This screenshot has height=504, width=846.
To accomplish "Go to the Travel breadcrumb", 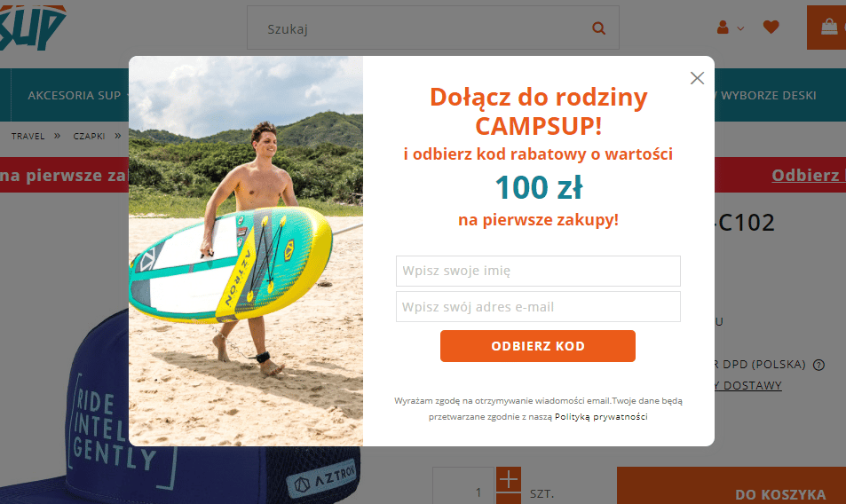I will click(x=28, y=137).
